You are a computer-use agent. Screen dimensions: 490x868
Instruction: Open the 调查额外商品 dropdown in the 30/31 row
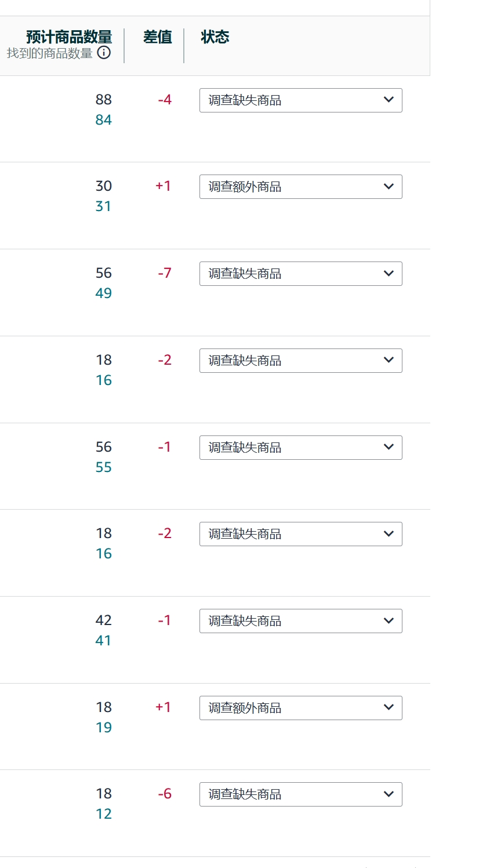point(300,187)
